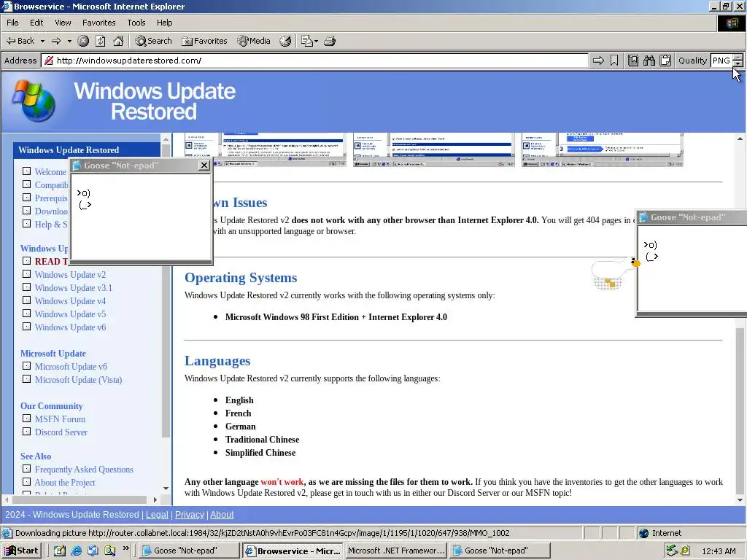
Task: Decrease Quality with the down spinner arrow
Action: pos(738,64)
